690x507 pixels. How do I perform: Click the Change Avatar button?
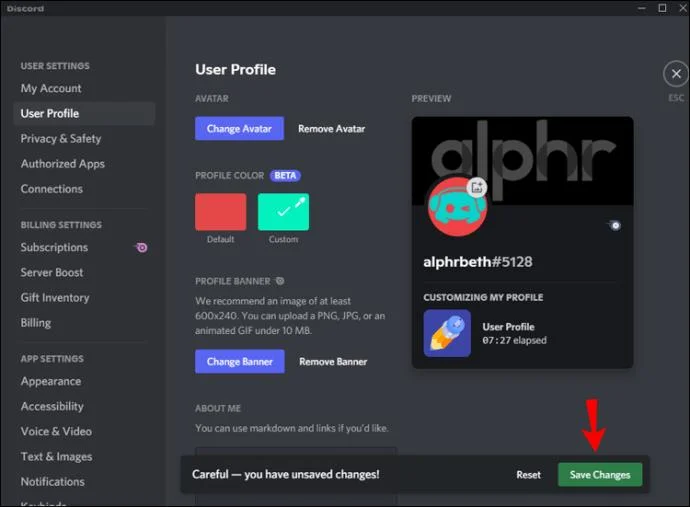click(239, 129)
